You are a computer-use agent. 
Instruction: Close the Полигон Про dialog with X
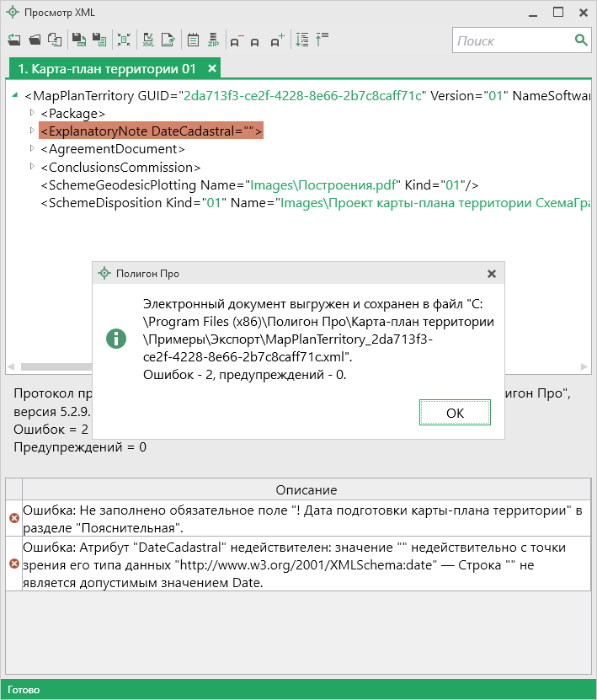click(x=492, y=274)
